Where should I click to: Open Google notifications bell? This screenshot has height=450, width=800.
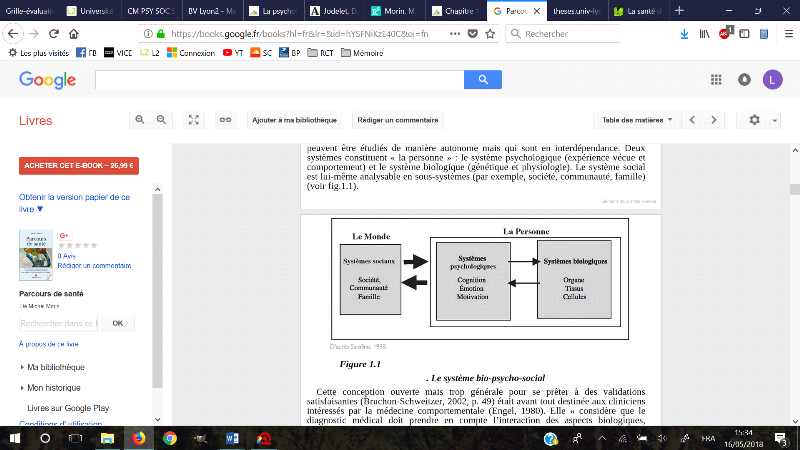[x=744, y=80]
